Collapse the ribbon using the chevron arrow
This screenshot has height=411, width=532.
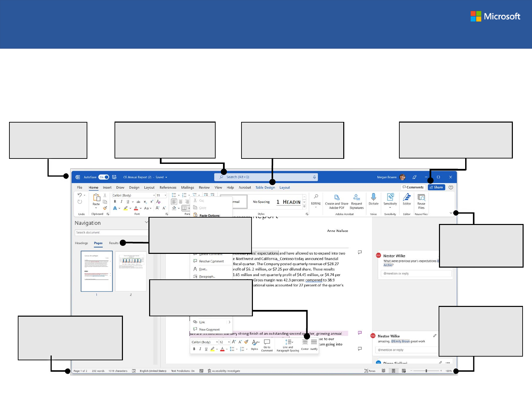[x=451, y=213]
